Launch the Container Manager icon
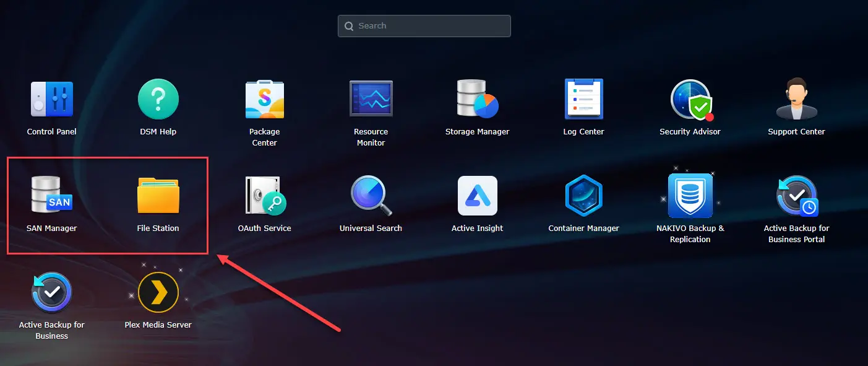Viewport: 868px width, 366px height. [584, 196]
